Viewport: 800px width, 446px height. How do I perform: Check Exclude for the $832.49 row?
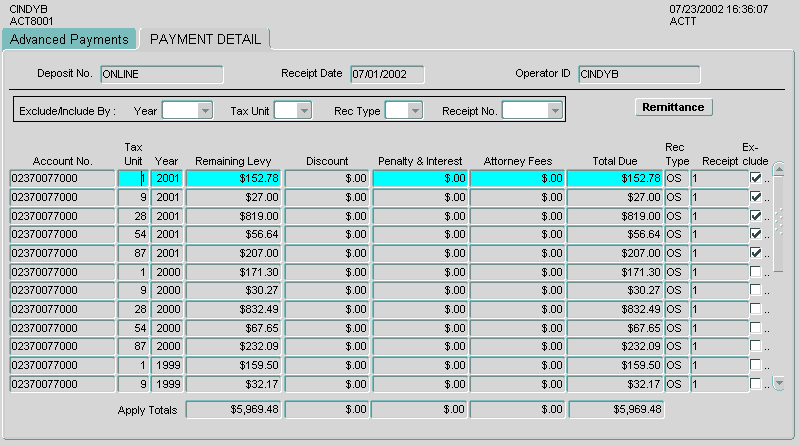point(756,309)
